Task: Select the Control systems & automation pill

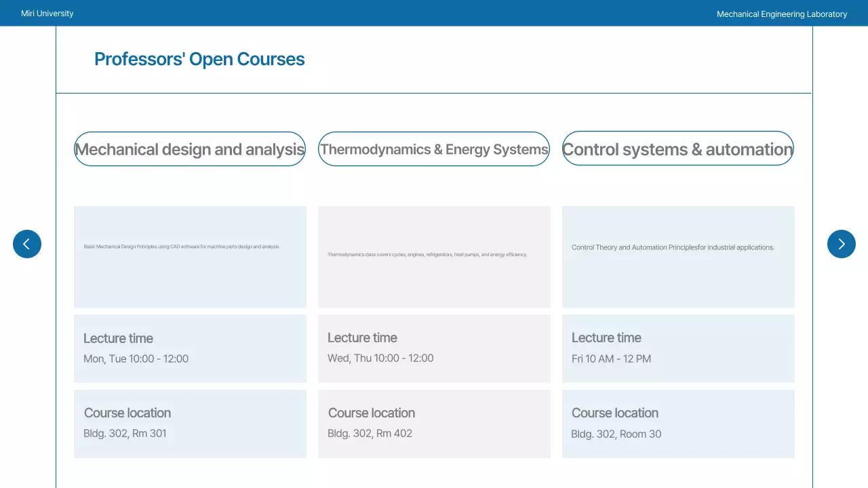Action: pyautogui.click(x=678, y=149)
